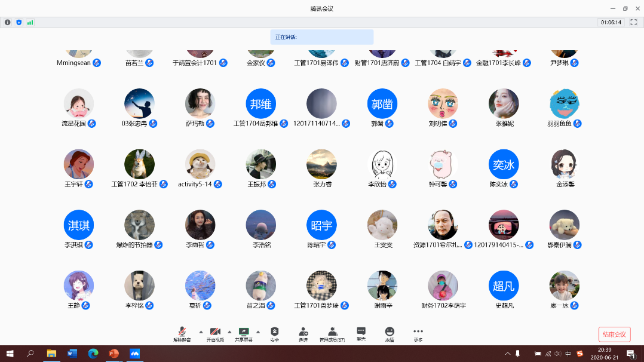Image resolution: width=644 pixels, height=362 pixels.
Task: Open the chat (聊天) panel
Action: (361, 333)
